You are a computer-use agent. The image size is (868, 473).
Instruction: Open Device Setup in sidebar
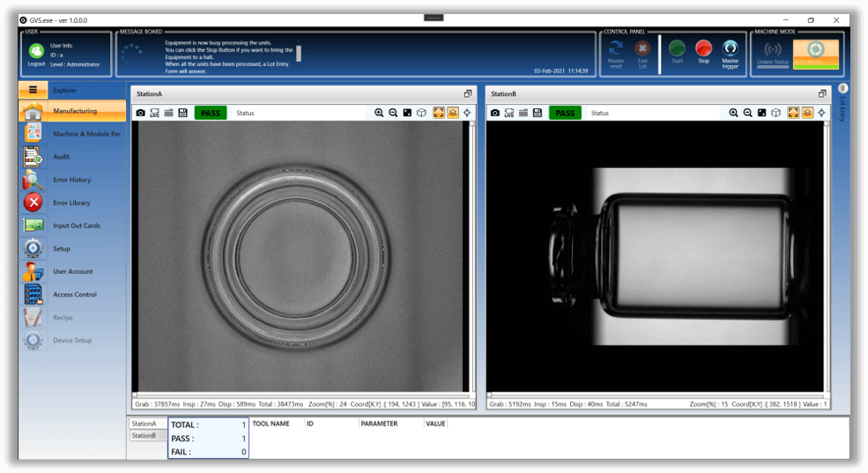[72, 340]
